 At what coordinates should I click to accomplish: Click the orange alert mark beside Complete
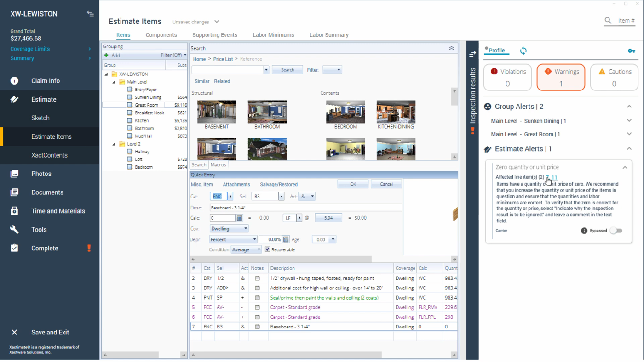(x=89, y=248)
